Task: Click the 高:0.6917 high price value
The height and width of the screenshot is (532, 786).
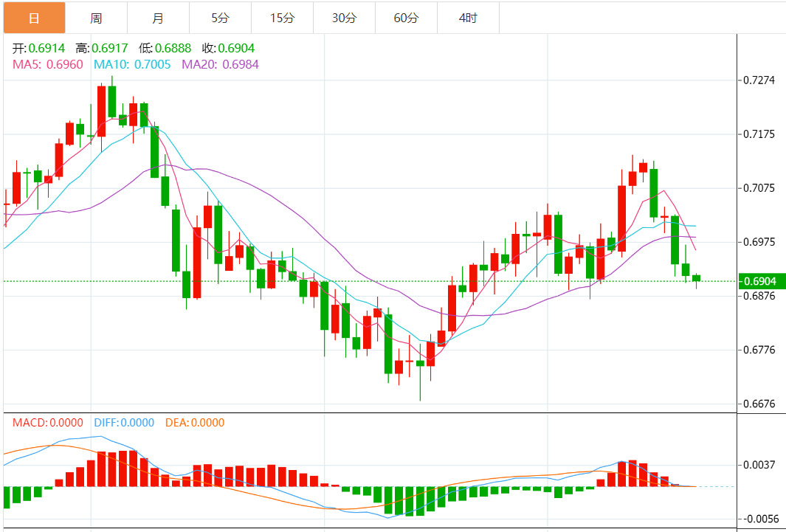Action: tap(102, 49)
